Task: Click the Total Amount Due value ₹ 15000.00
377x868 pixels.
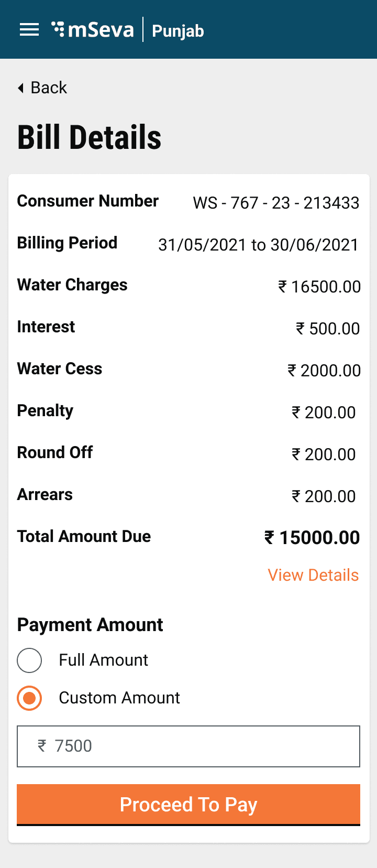Action: (312, 538)
